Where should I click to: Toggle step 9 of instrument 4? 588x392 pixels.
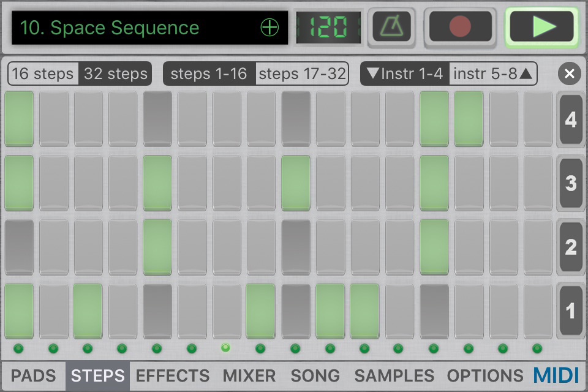pyautogui.click(x=296, y=119)
